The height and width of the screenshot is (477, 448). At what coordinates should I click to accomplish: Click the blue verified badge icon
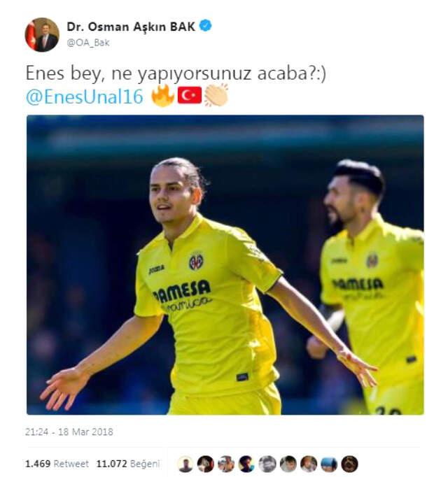206,26
